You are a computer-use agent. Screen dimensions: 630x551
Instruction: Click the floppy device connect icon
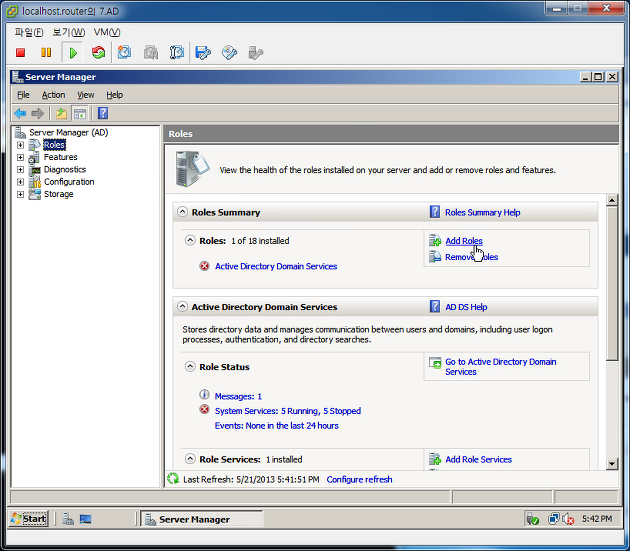(x=203, y=52)
